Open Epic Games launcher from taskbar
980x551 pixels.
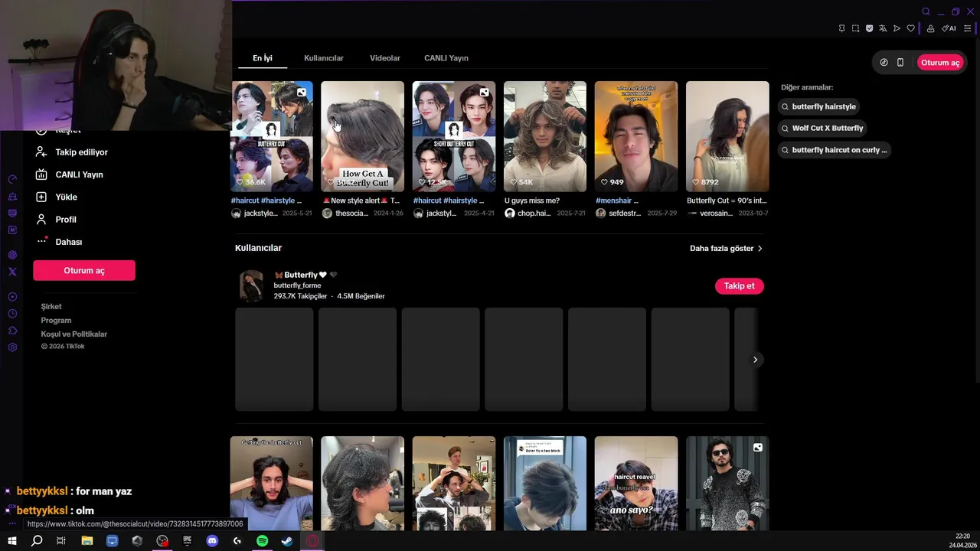(187, 541)
